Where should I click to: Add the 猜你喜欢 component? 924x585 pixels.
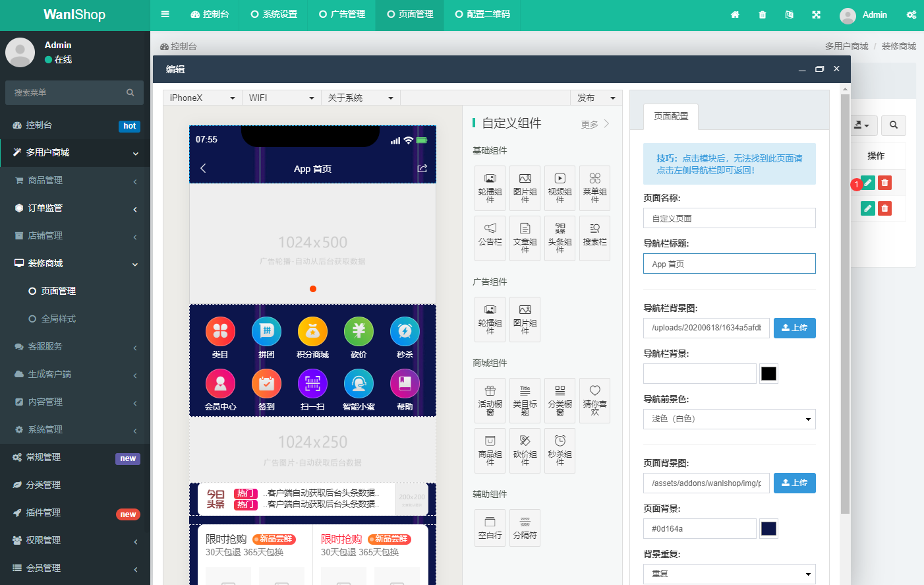coord(594,400)
